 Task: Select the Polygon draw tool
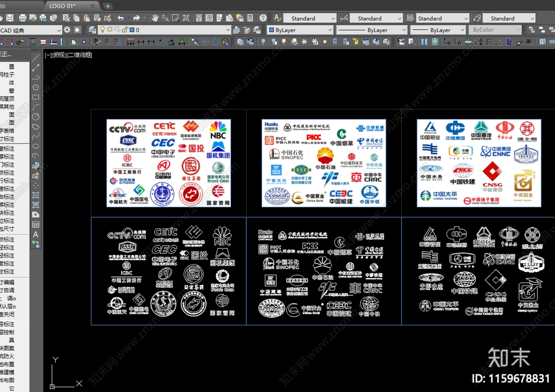click(x=35, y=87)
